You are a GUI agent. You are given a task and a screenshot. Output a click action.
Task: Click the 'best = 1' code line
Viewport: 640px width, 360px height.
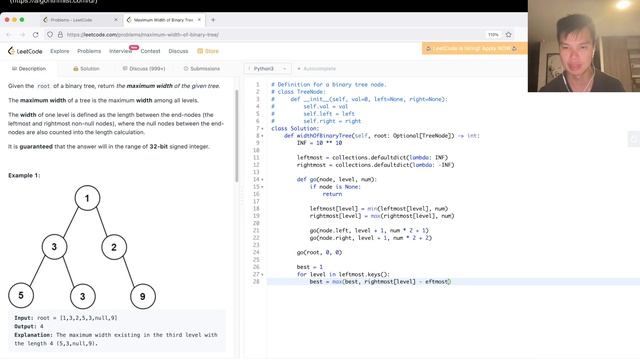click(x=310, y=267)
